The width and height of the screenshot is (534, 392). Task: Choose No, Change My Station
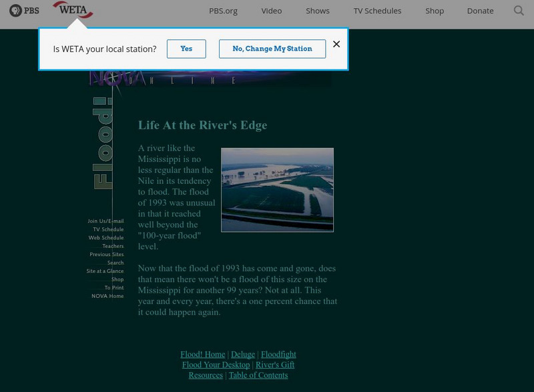tap(272, 49)
